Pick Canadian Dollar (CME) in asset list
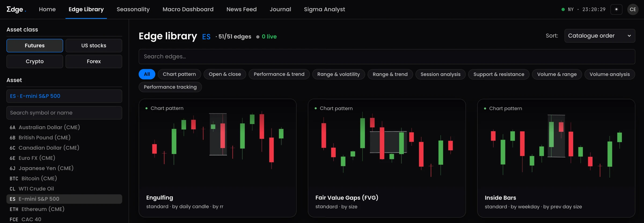This screenshot has height=223, width=644. [x=64, y=148]
